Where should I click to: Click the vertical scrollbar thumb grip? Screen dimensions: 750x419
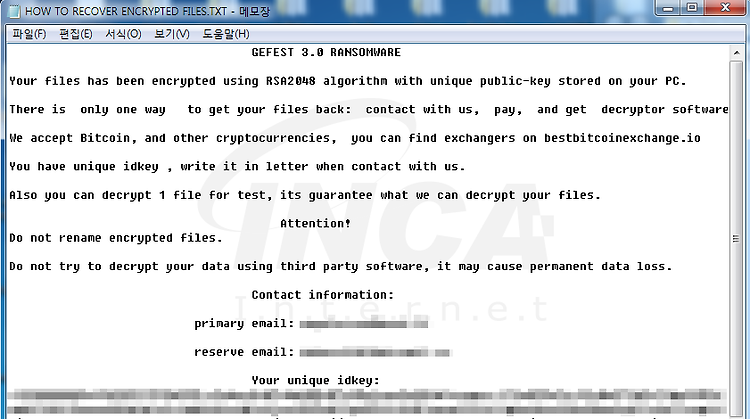[x=736, y=238]
